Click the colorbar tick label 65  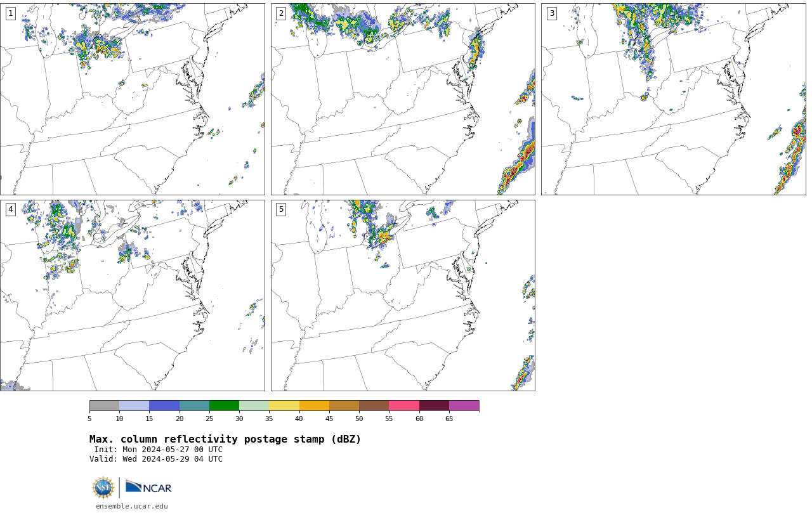point(449,419)
